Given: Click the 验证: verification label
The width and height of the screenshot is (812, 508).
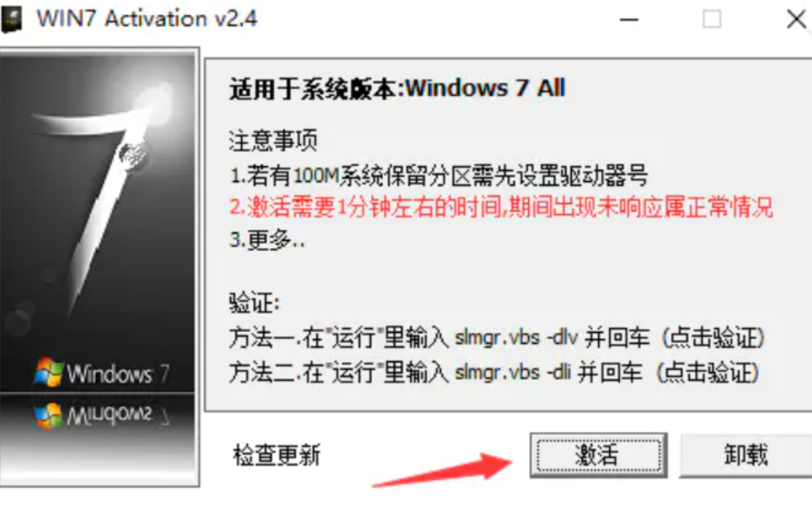Looking at the screenshot, I should click(x=254, y=303).
